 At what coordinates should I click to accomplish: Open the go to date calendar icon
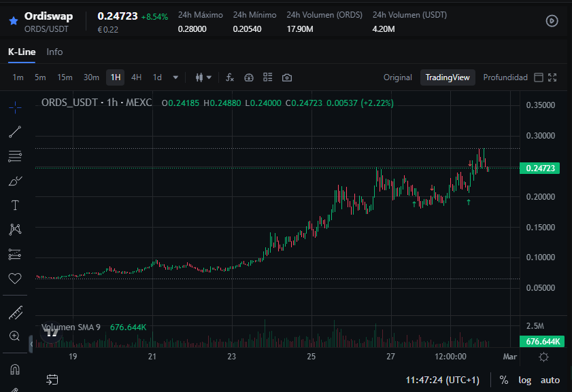(x=52, y=380)
